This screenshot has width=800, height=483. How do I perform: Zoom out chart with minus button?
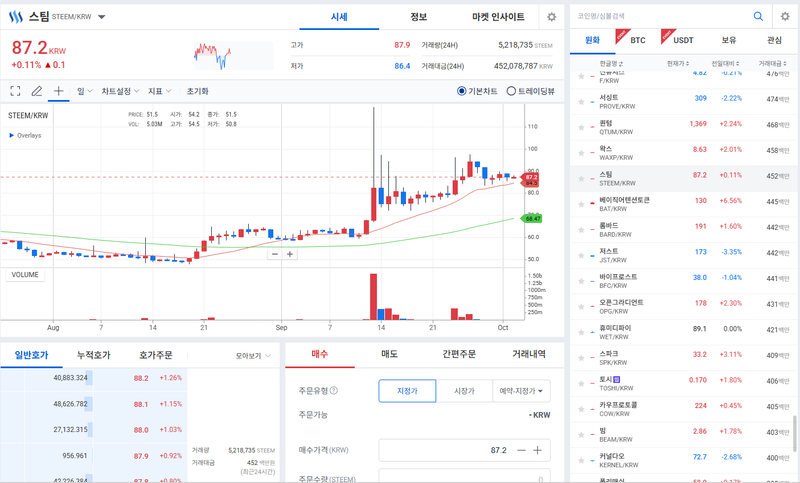[x=275, y=254]
